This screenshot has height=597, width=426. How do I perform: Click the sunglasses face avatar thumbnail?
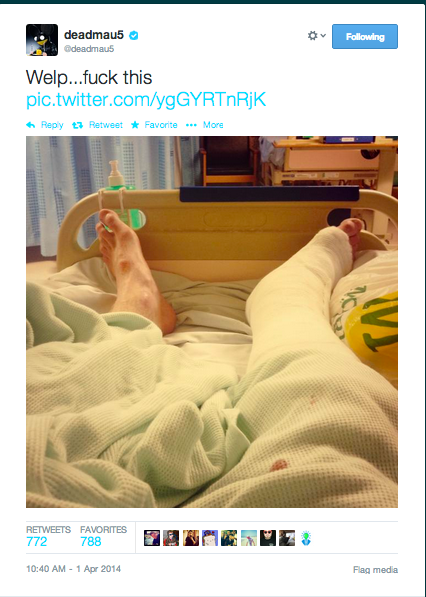tap(268, 538)
